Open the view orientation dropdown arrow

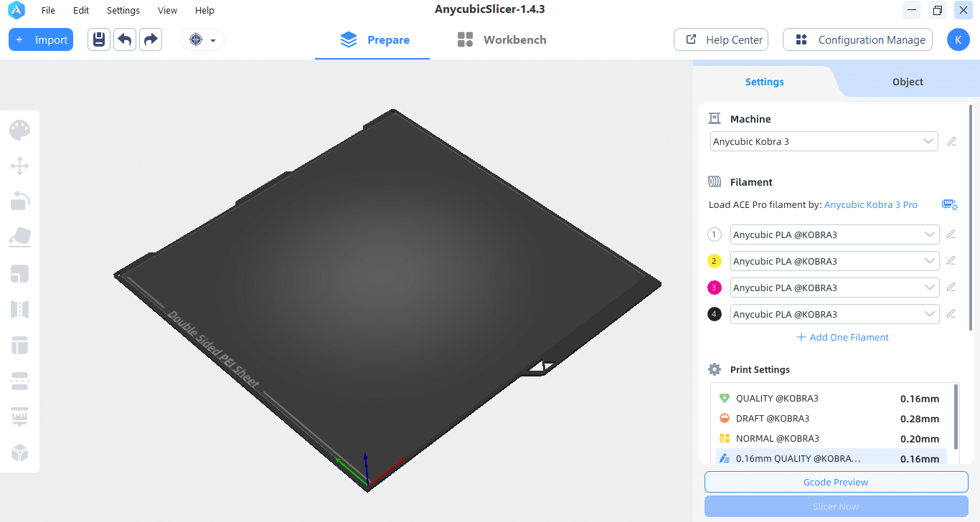[x=213, y=40]
